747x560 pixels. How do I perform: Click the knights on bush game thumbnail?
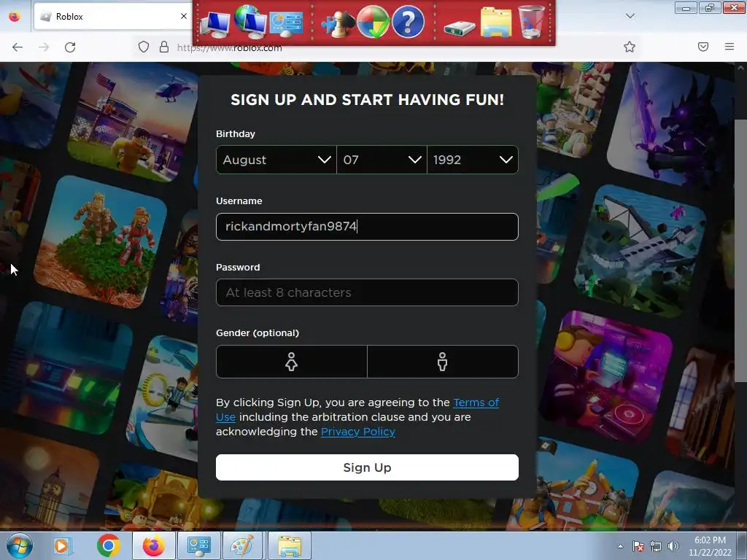pos(101,241)
